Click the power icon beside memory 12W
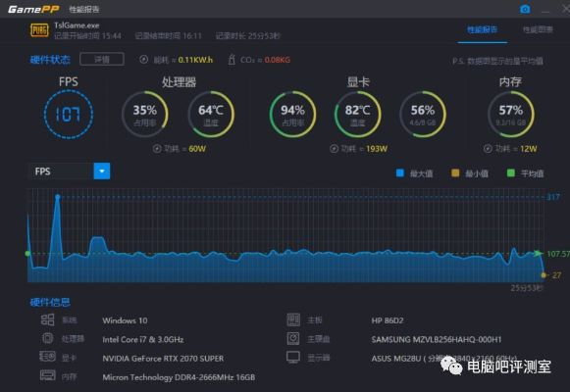570x392 pixels. [x=488, y=148]
